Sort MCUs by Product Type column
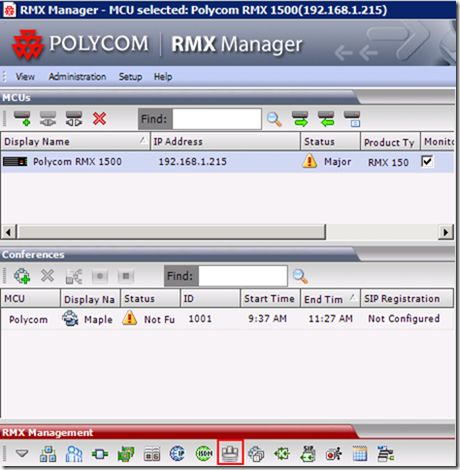This screenshot has height=470, width=460. pyautogui.click(x=390, y=142)
